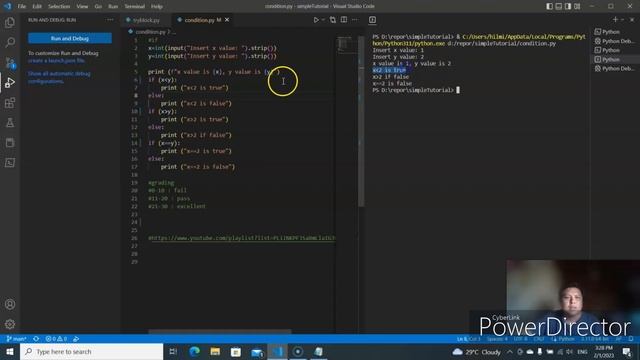
Task: Open the create a launch.json file link
Action: (56, 61)
